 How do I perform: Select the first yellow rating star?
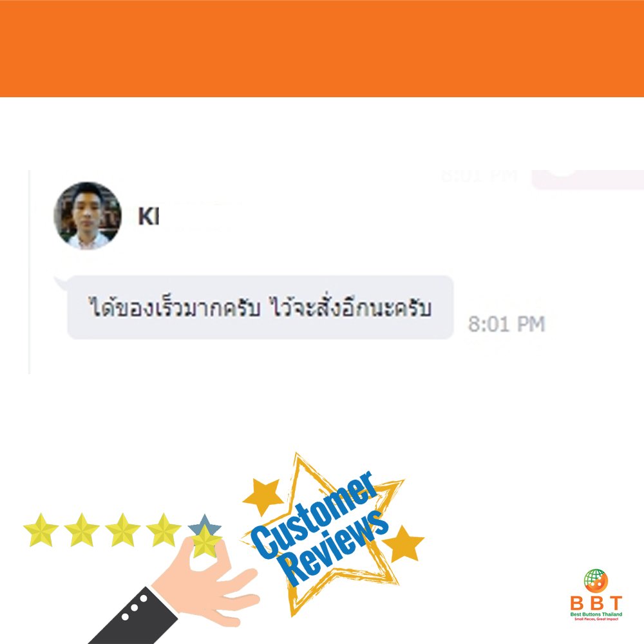coord(41,530)
